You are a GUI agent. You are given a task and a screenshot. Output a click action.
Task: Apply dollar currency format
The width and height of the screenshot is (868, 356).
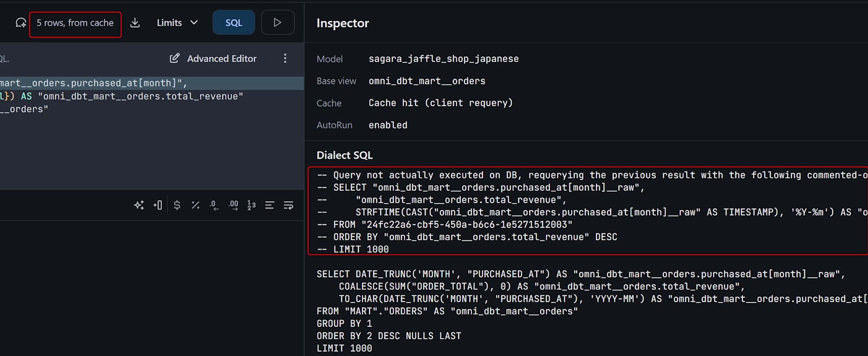[x=177, y=205]
